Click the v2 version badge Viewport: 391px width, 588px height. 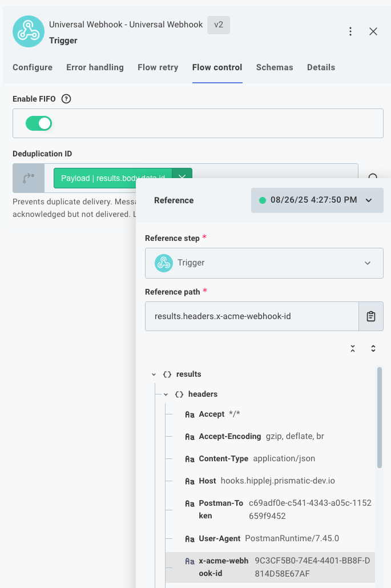pyautogui.click(x=219, y=25)
